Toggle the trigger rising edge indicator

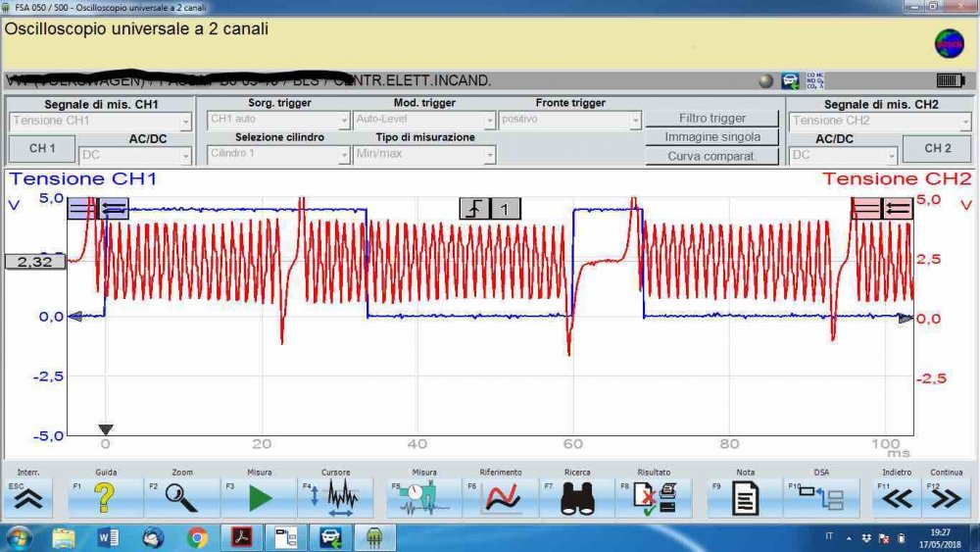(474, 209)
